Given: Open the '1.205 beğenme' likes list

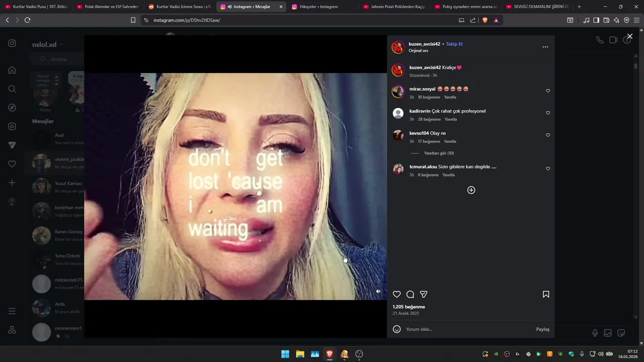Looking at the screenshot, I should pyautogui.click(x=409, y=307).
